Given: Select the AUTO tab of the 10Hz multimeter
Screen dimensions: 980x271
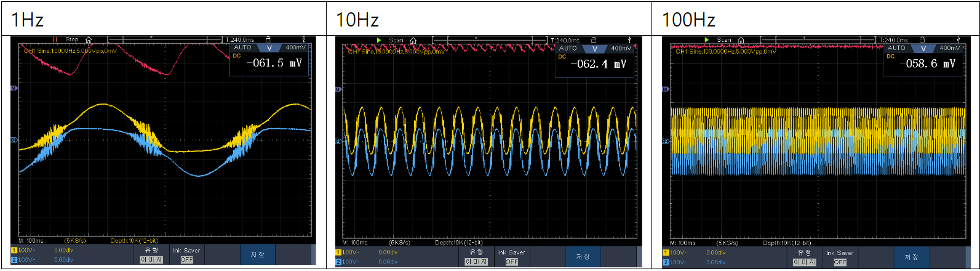Looking at the screenshot, I should [x=568, y=48].
